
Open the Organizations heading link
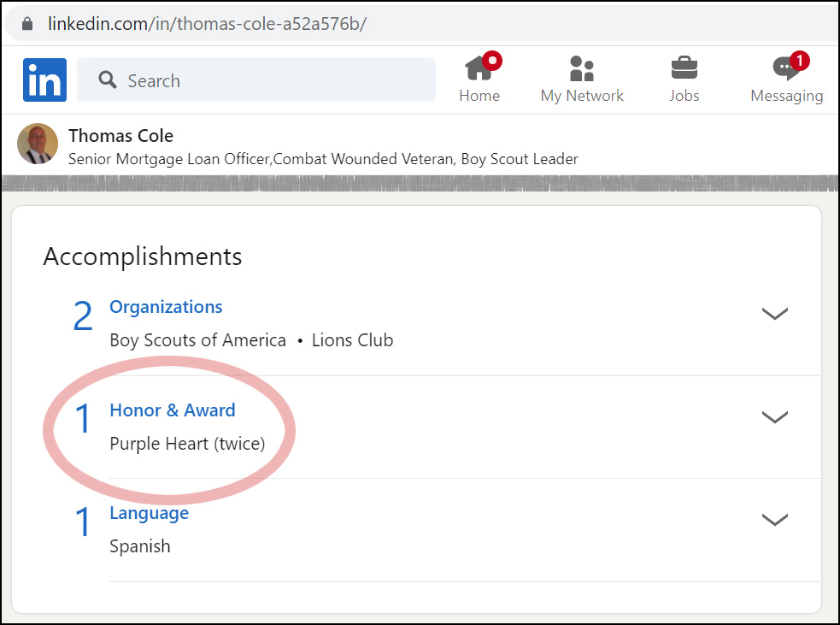coord(166,307)
